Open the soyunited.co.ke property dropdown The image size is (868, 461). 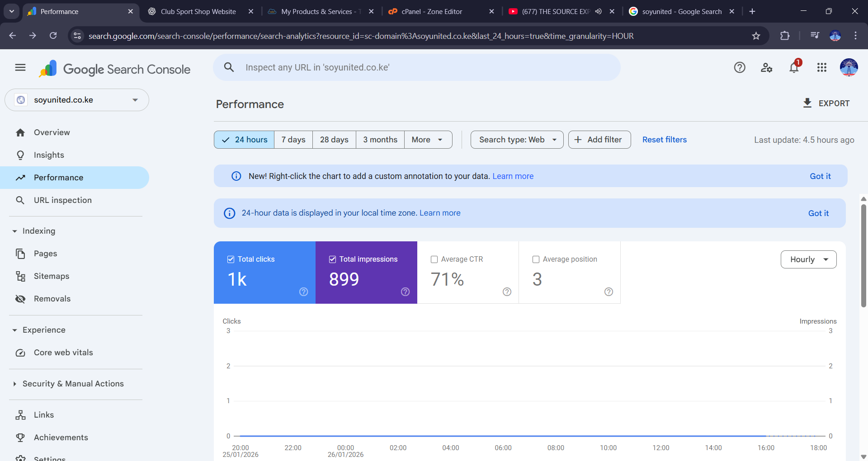pyautogui.click(x=77, y=100)
